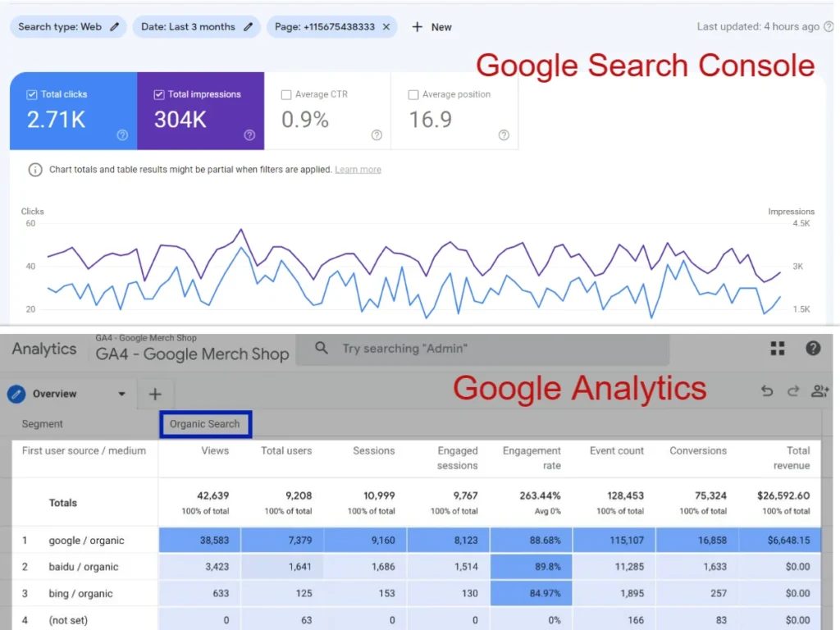
Task: Click the Overview pencil edit icon
Action: click(16, 394)
